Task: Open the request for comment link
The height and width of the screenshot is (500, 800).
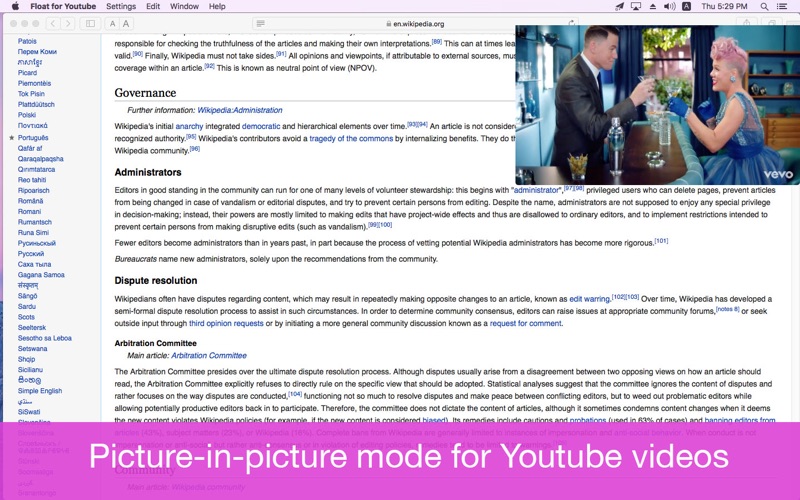Action: [526, 323]
